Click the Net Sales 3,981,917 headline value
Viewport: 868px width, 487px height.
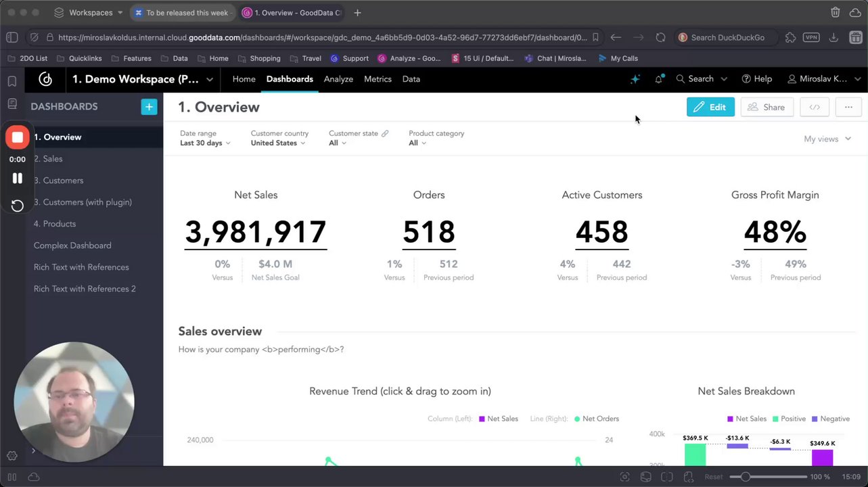pyautogui.click(x=256, y=232)
